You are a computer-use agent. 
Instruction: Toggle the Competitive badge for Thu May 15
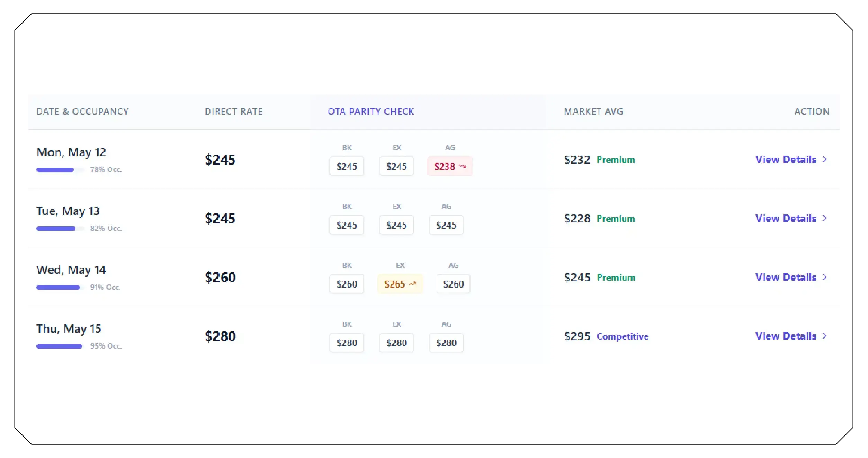(622, 336)
